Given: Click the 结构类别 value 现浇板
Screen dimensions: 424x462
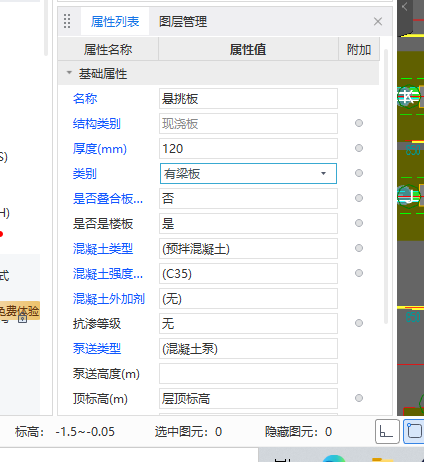Looking at the screenshot, I should tap(248, 124).
